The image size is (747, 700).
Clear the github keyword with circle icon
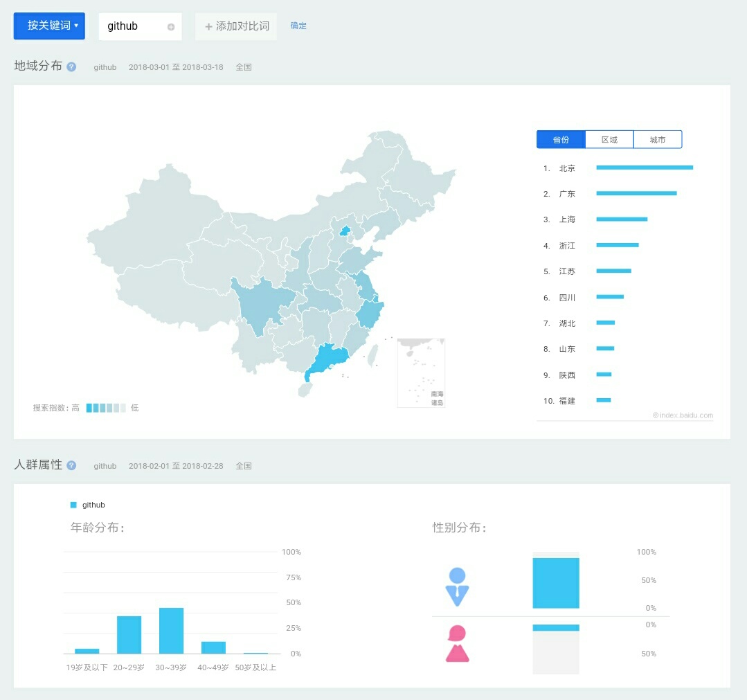(171, 27)
